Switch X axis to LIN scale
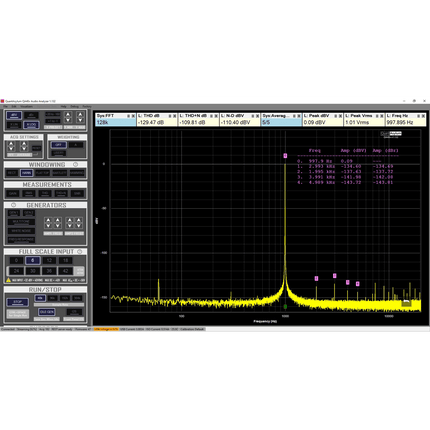 (x=14, y=125)
